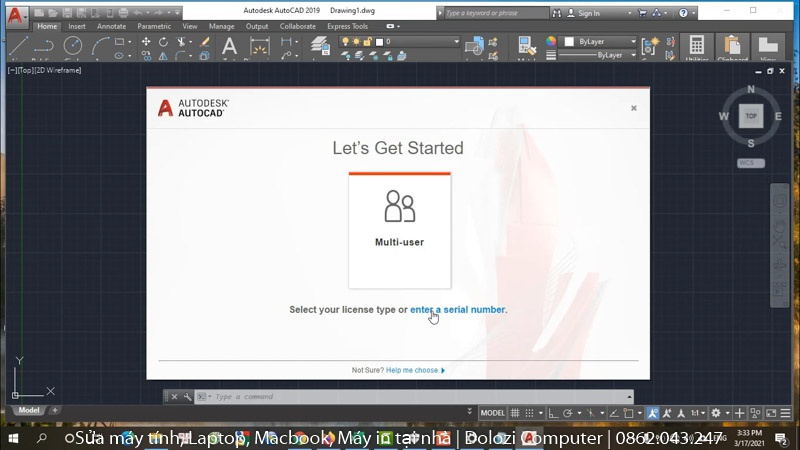Toggle annotation objects visibility in status bar
The image size is (800, 450).
[653, 413]
